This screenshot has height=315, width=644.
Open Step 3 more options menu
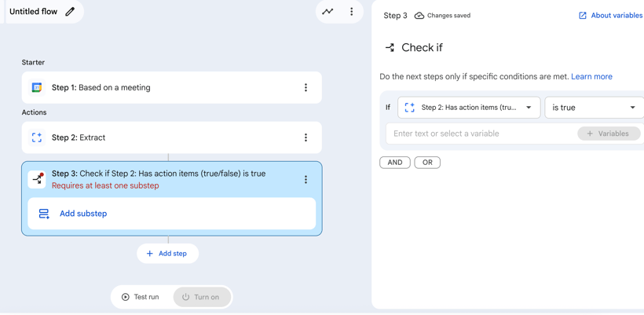click(306, 180)
